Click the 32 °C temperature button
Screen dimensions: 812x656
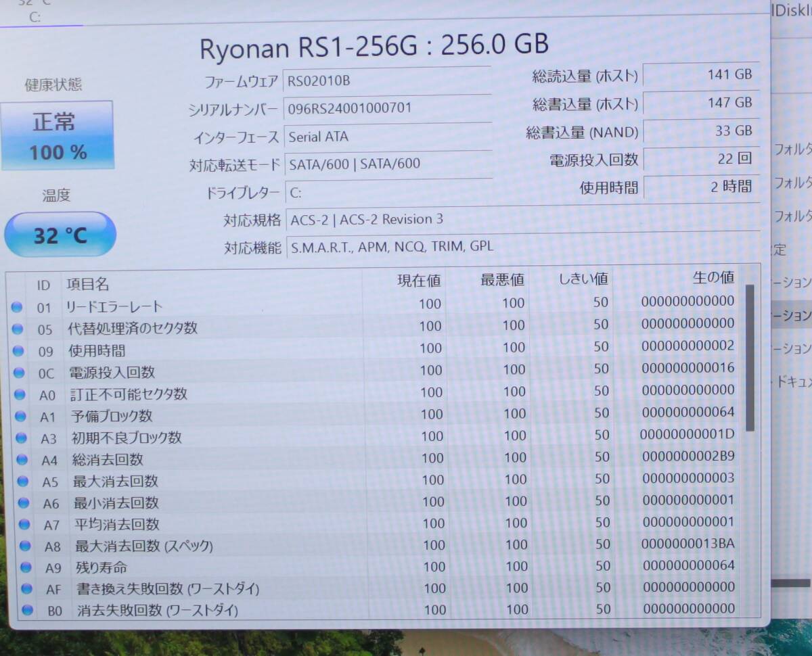[x=60, y=234]
